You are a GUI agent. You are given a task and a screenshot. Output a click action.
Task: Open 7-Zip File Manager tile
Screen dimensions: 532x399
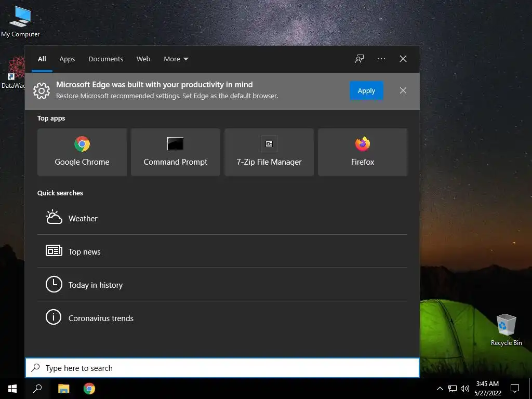coord(269,152)
